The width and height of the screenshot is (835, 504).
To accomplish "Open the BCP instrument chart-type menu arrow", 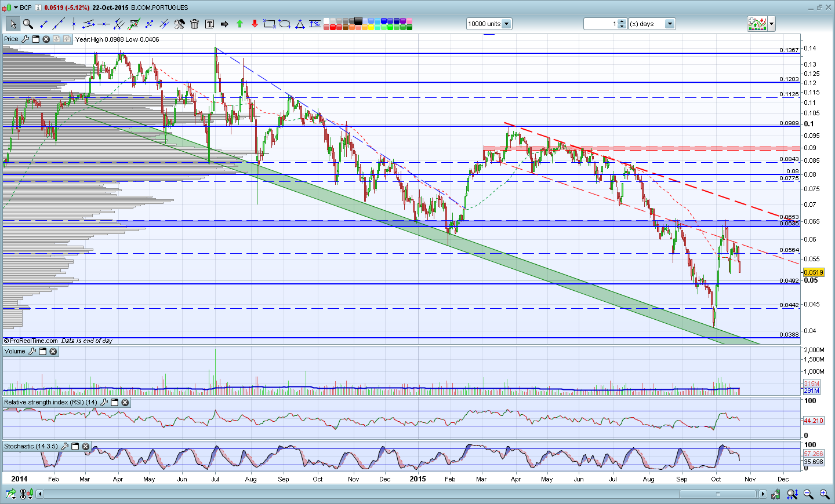I will coord(16,8).
